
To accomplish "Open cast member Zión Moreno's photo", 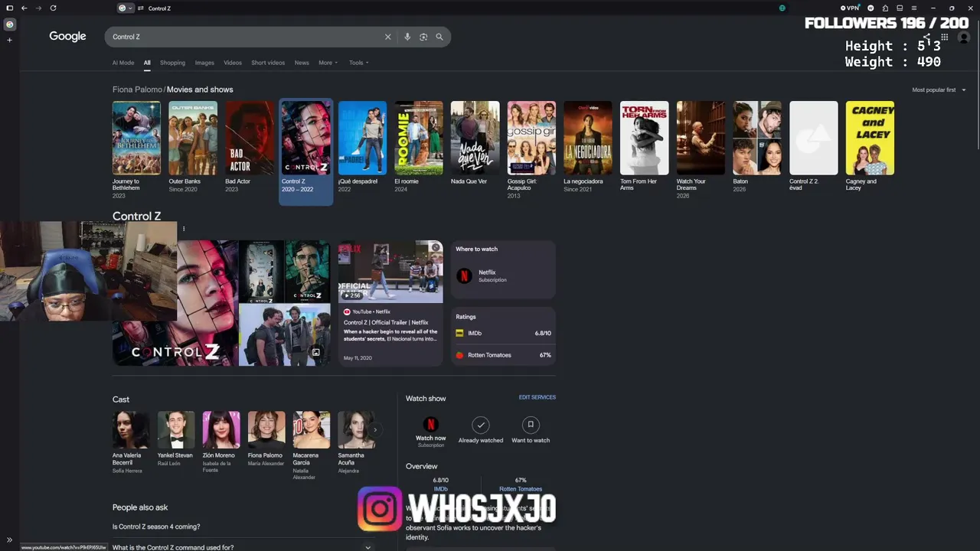I will pyautogui.click(x=221, y=430).
